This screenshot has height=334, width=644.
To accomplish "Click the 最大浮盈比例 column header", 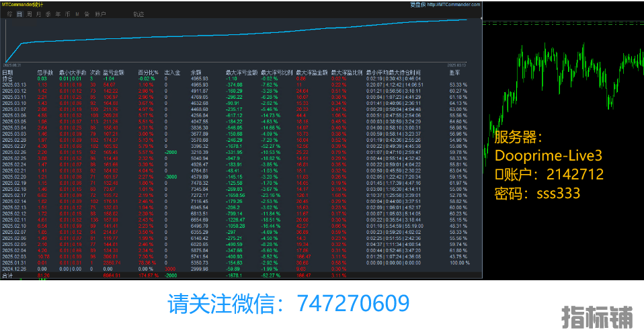I will pyautogui.click(x=347, y=73).
